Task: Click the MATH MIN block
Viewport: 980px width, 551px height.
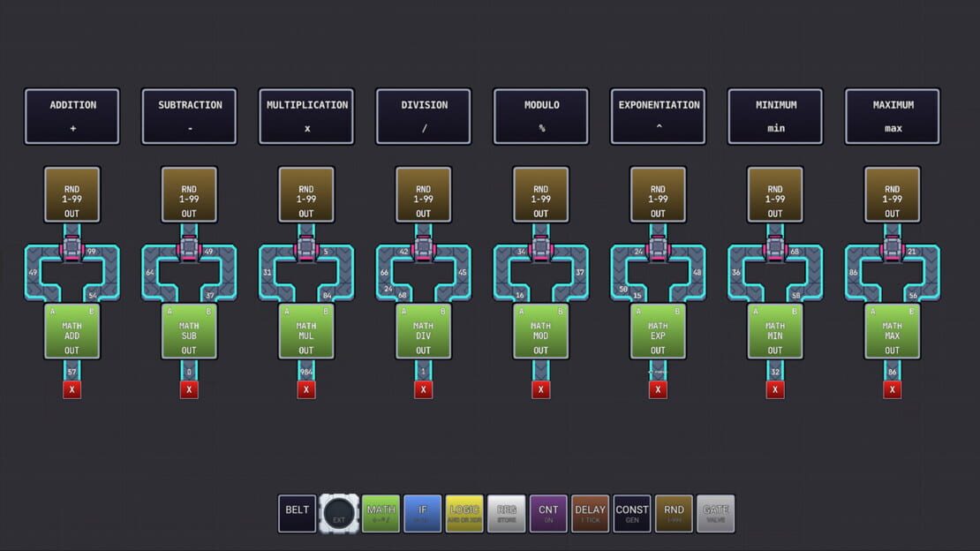Action: coord(775,331)
